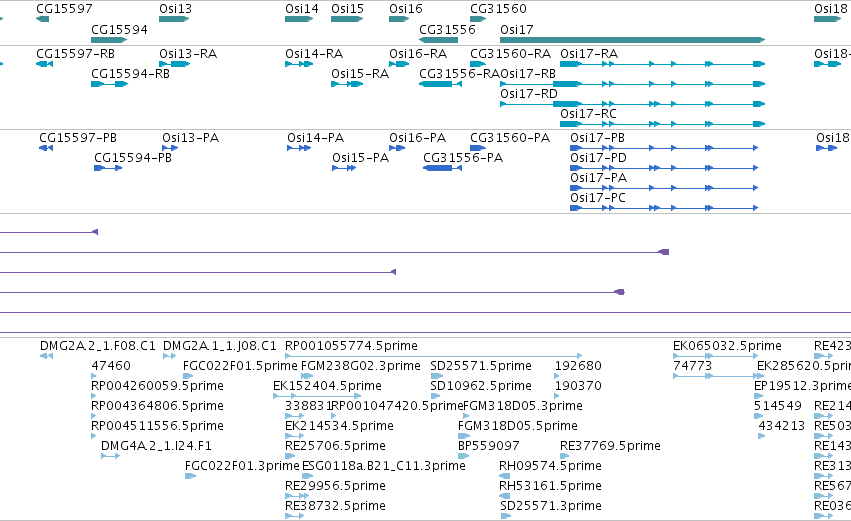851x521 pixels.
Task: Select the FGM238G02.3prime label
Action: (360, 366)
